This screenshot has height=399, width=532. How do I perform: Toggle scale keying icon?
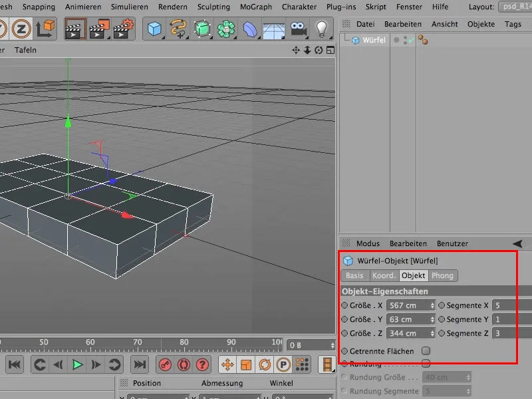(246, 364)
